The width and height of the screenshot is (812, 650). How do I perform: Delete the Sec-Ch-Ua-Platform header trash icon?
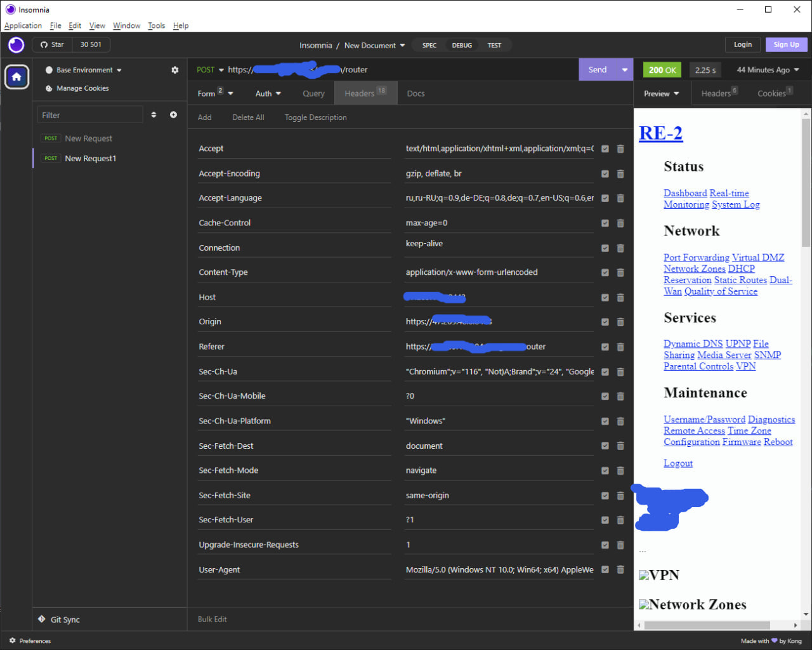[620, 421]
